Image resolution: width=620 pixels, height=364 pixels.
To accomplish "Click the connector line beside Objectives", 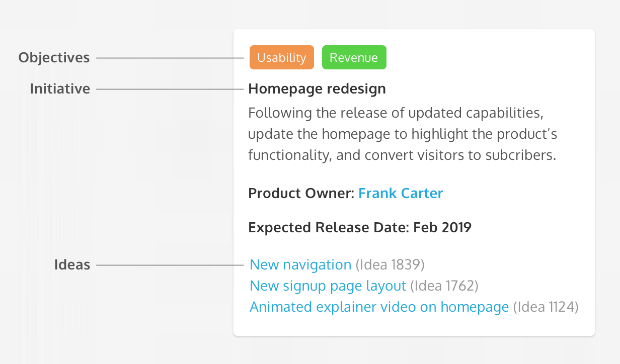I will coord(170,58).
